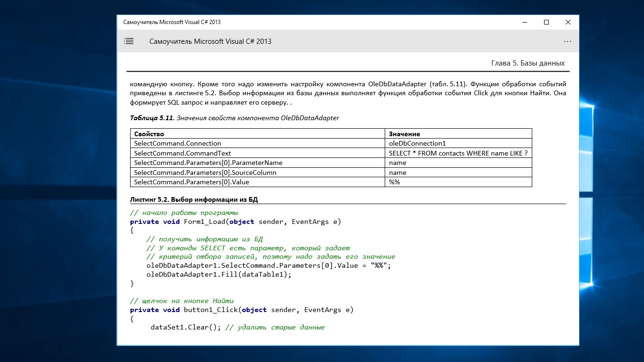Maximize the Самоучитель reader window
This screenshot has height=362, width=644.
tap(546, 22)
